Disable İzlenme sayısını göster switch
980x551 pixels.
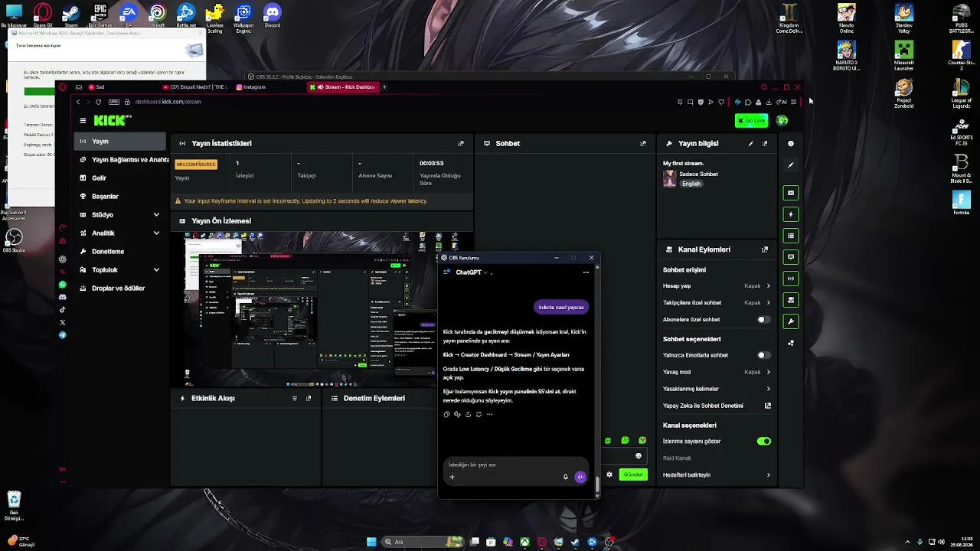(763, 442)
